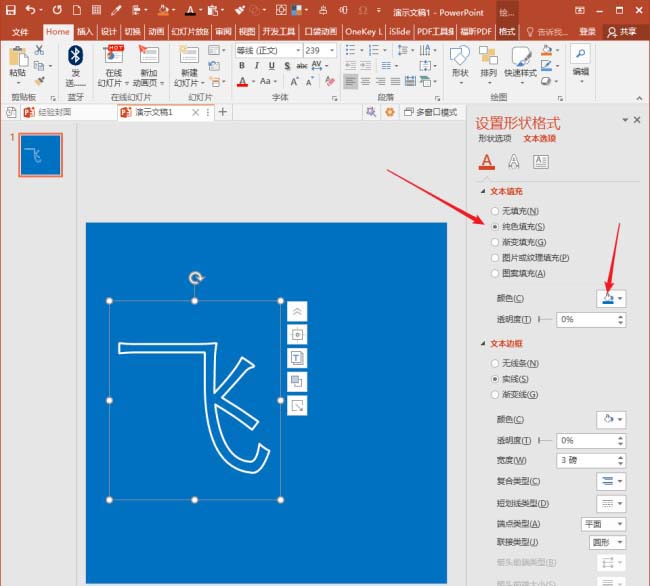Open compound type dropdown
The width and height of the screenshot is (650, 586).
pos(611,481)
